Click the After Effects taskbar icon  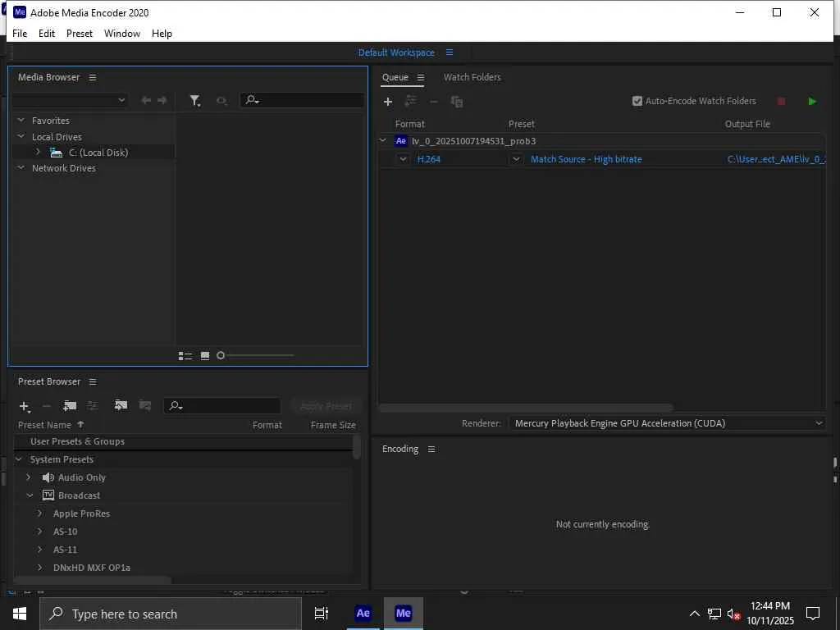(363, 614)
